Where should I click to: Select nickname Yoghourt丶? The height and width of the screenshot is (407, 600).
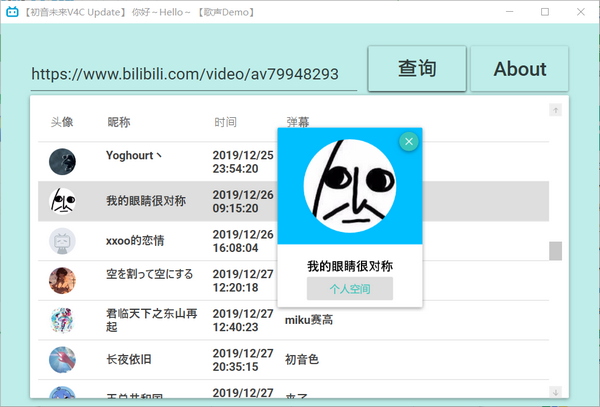click(134, 155)
